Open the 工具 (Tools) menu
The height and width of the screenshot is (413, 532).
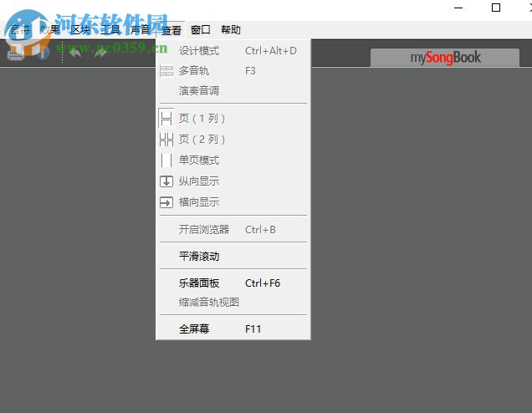(110, 30)
